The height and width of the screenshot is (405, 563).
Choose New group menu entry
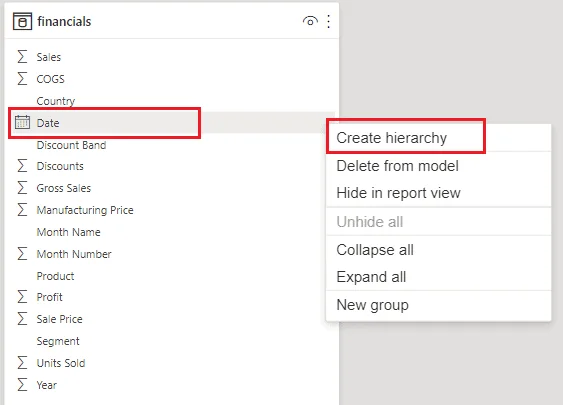tap(372, 305)
